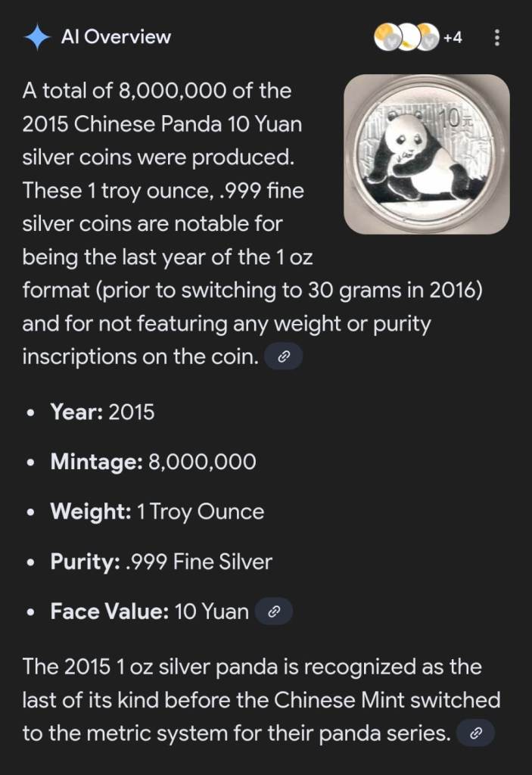Click the AI Overview sparkle icon

tap(37, 37)
